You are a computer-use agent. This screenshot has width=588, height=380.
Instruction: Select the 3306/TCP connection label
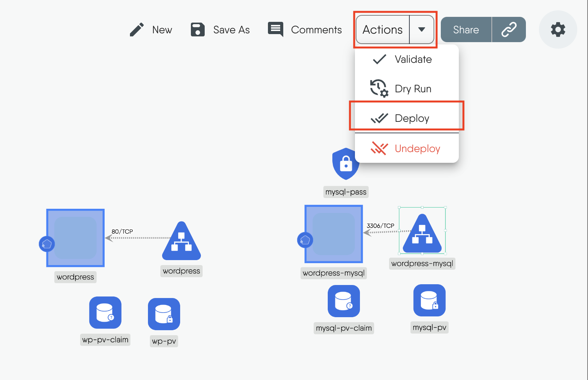point(381,226)
